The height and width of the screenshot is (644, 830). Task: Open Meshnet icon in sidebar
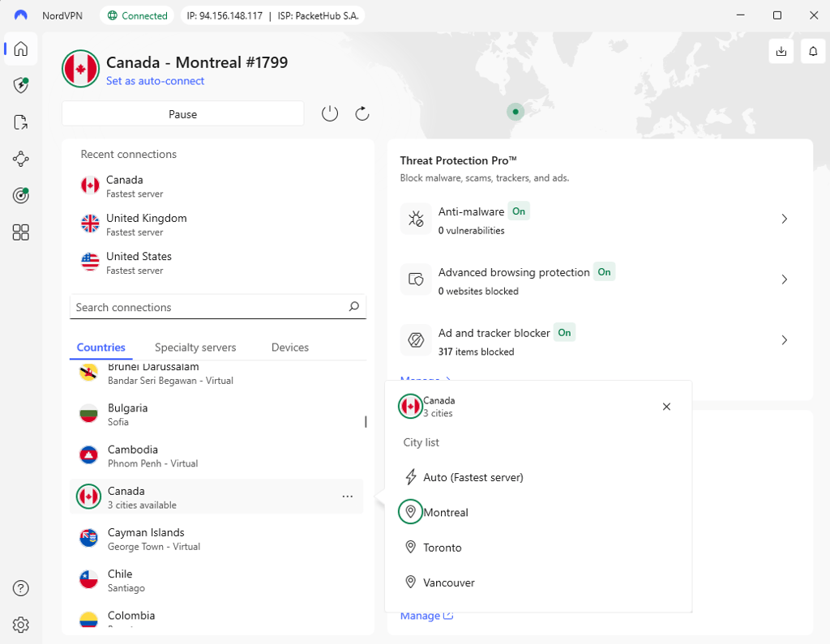tap(20, 159)
